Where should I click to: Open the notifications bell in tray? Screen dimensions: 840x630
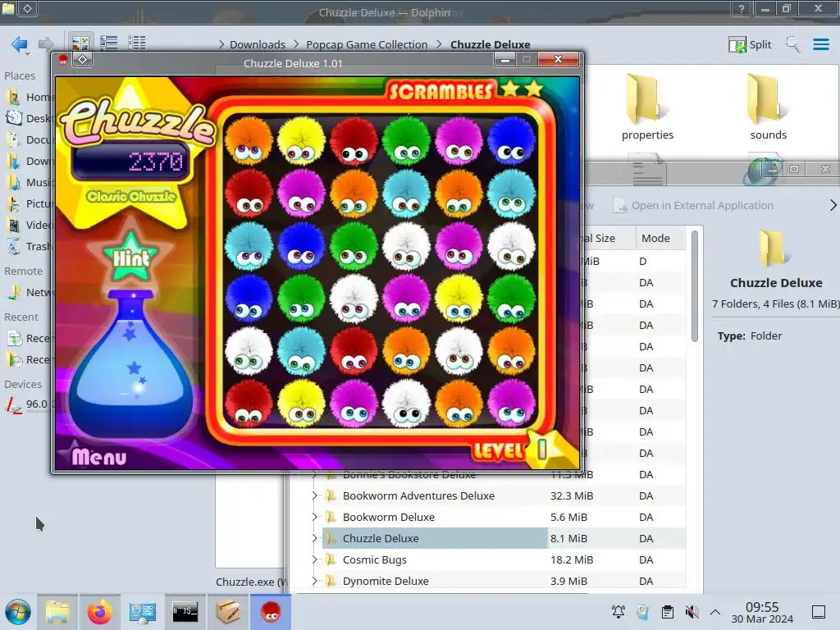click(x=619, y=612)
